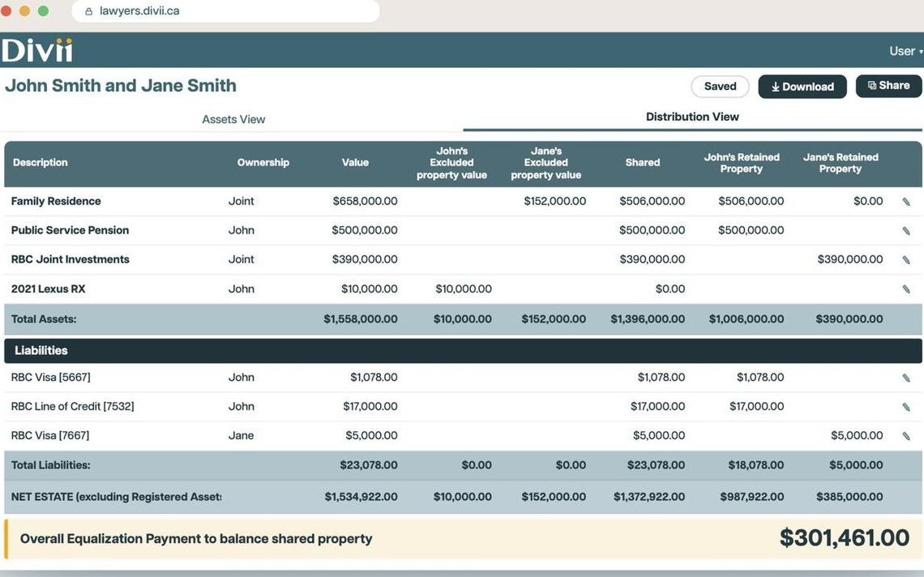
Task: Click the lawyers.divii.ca address bar
Action: (x=225, y=11)
